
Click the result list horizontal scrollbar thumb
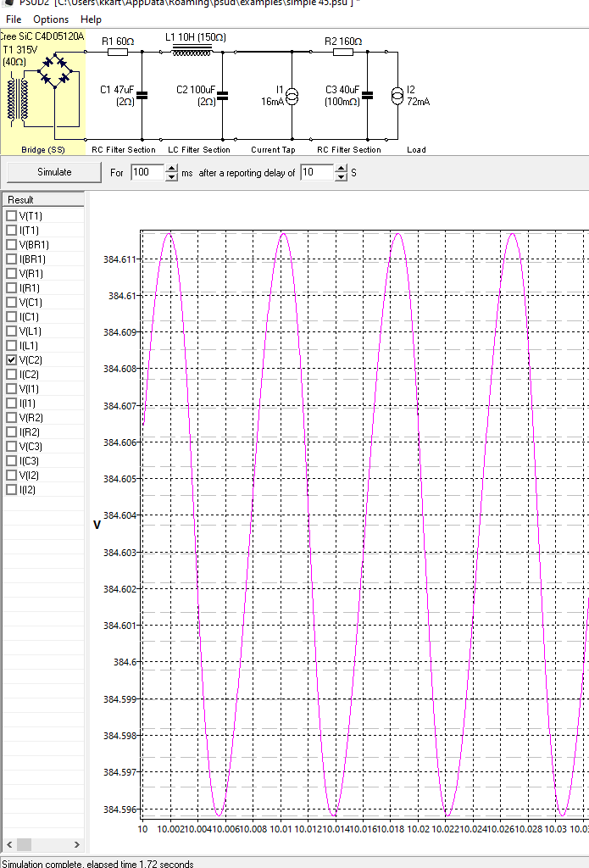pyautogui.click(x=24, y=844)
